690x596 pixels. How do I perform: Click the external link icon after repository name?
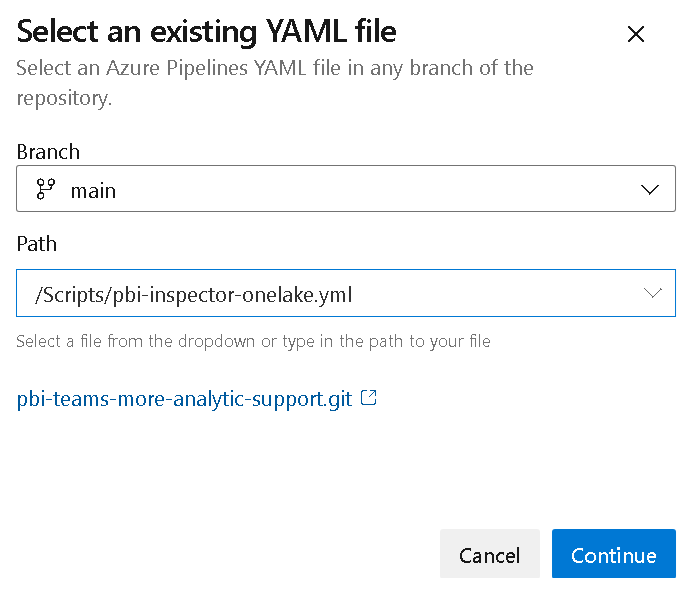[x=369, y=398]
